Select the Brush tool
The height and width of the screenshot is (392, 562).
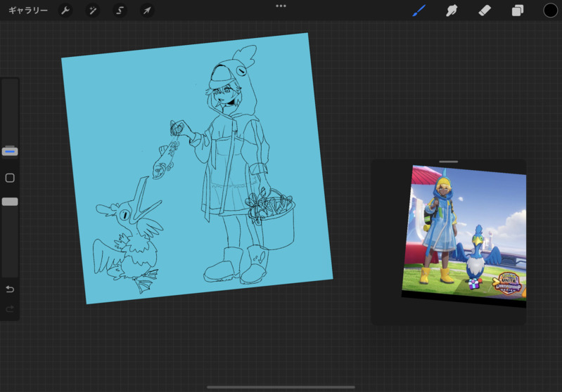click(419, 11)
